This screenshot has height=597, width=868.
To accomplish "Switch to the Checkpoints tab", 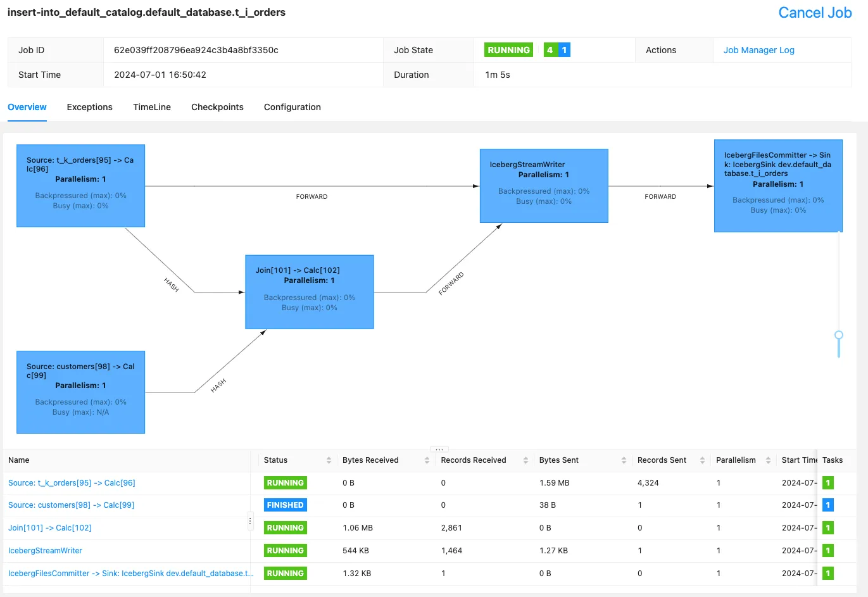I will click(217, 107).
